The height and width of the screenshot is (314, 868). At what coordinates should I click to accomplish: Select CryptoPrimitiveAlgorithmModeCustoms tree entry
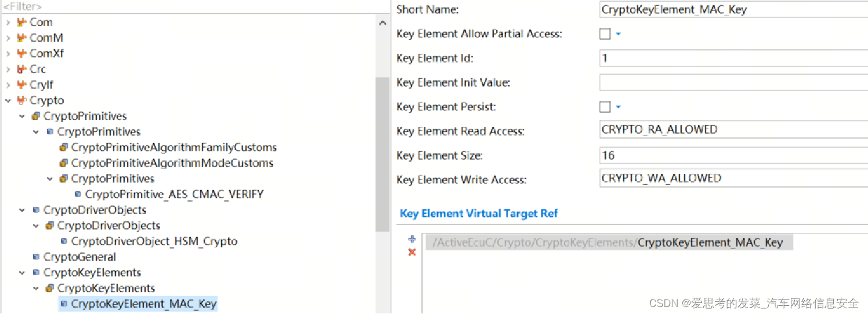pyautogui.click(x=172, y=163)
